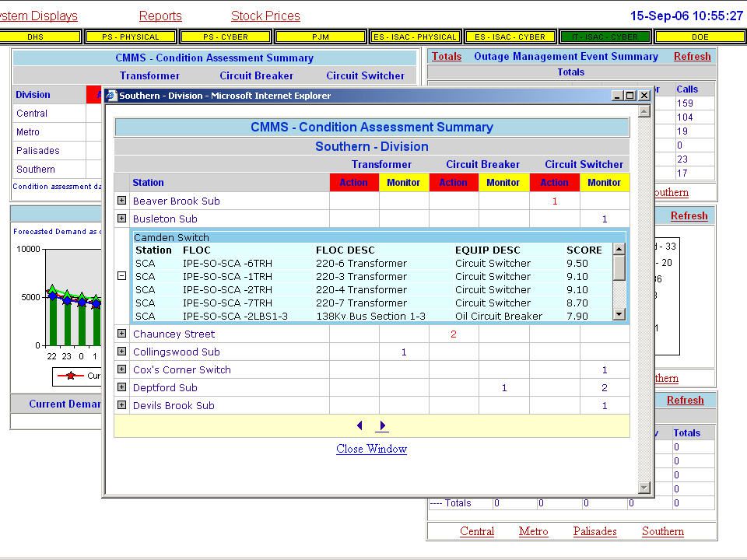Image resolution: width=747 pixels, height=560 pixels.
Task: Click scroll up arrow in Camden Switch details
Action: 619,249
